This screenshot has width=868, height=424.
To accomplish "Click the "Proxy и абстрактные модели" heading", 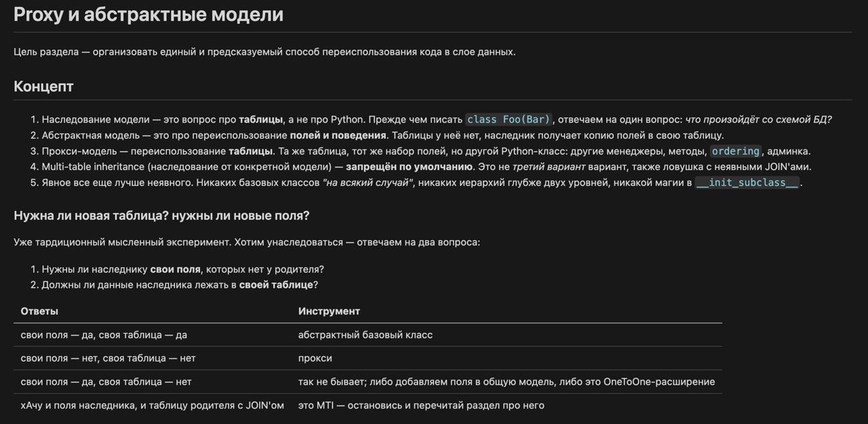I will coord(149,14).
